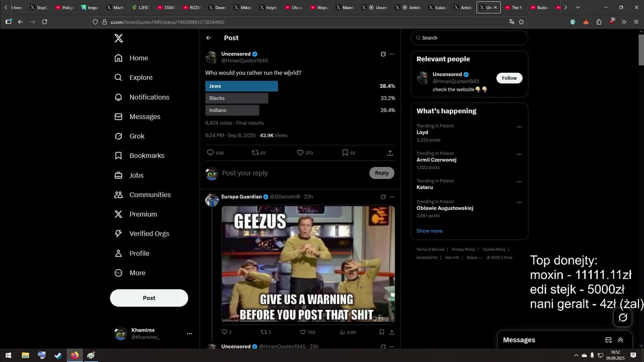Open Jobs from the sidebar
The image size is (644, 362).
[x=129, y=175]
